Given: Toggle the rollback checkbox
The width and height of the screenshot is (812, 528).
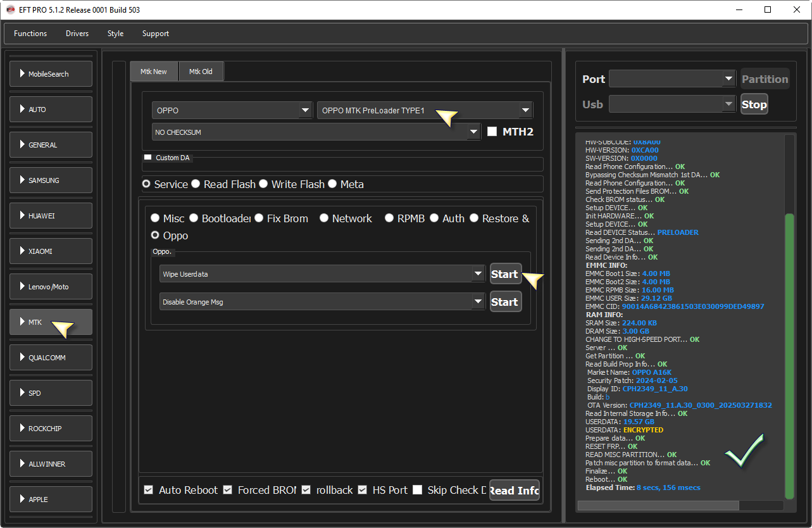Looking at the screenshot, I should click(x=306, y=490).
